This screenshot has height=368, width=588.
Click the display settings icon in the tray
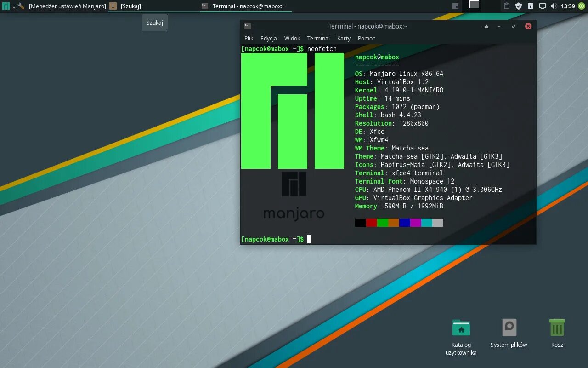(543, 6)
